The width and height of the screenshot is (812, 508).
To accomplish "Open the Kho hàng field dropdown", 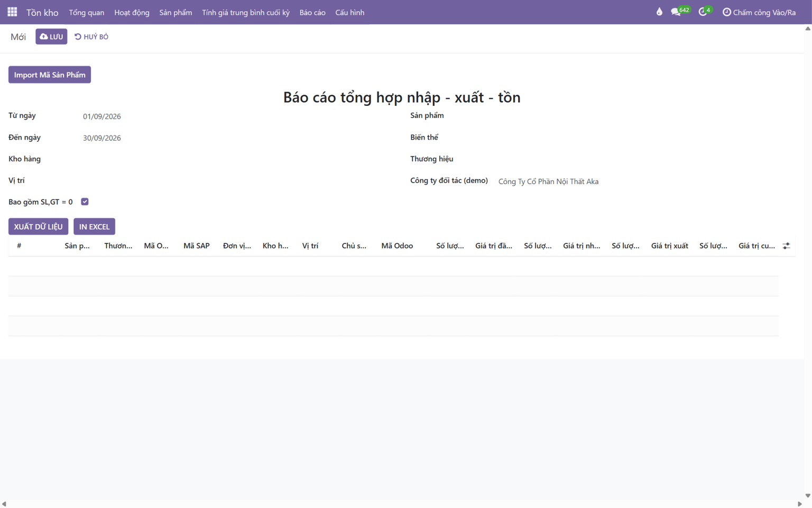I will [x=238, y=159].
